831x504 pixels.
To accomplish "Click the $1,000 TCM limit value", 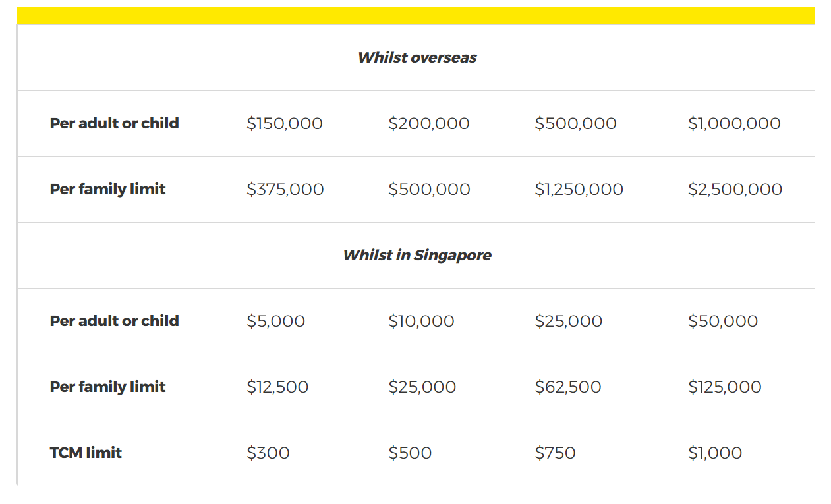I will pos(715,453).
